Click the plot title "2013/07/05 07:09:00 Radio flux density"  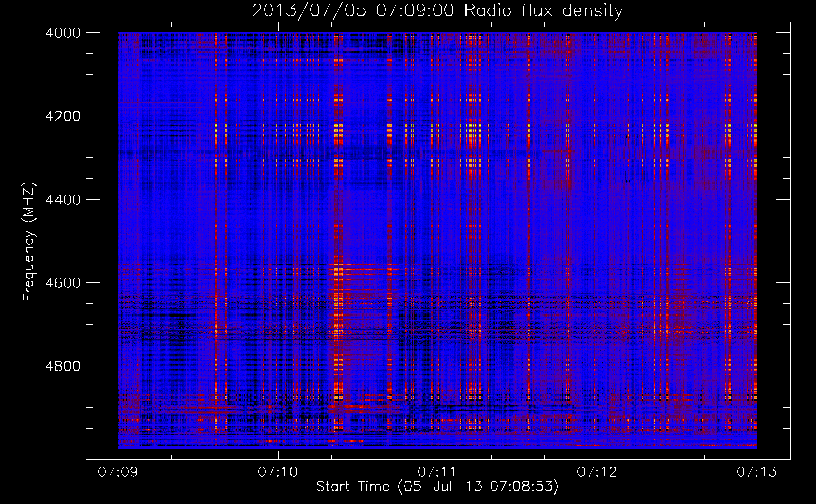point(437,11)
